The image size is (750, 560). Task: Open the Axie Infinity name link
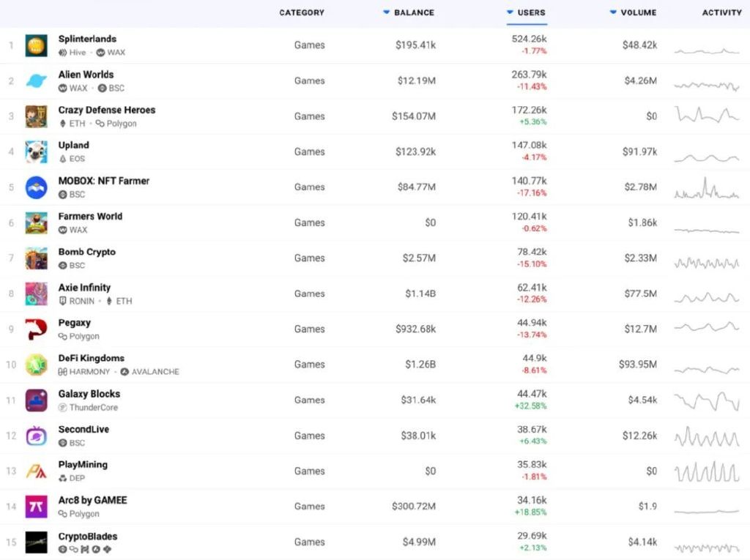tap(84, 288)
